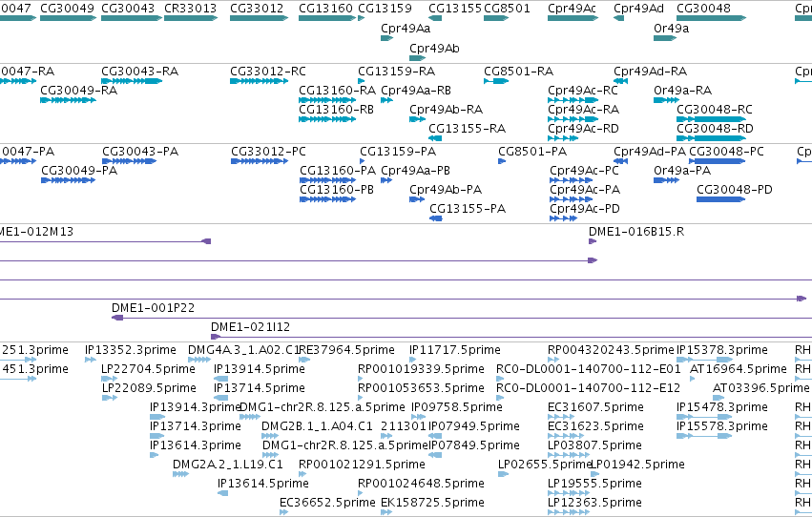Click protein Cpr49Ab-PA
The image size is (812, 517).
(417, 199)
